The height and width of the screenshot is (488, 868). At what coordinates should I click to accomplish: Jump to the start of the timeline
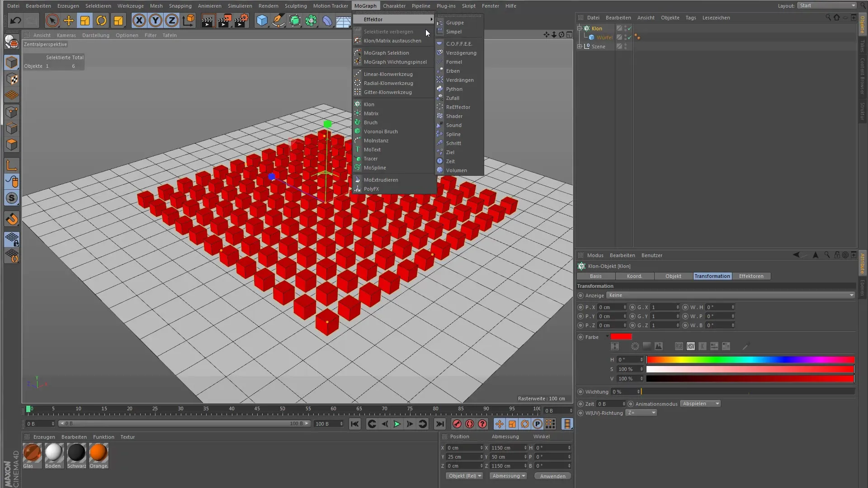coord(355,424)
